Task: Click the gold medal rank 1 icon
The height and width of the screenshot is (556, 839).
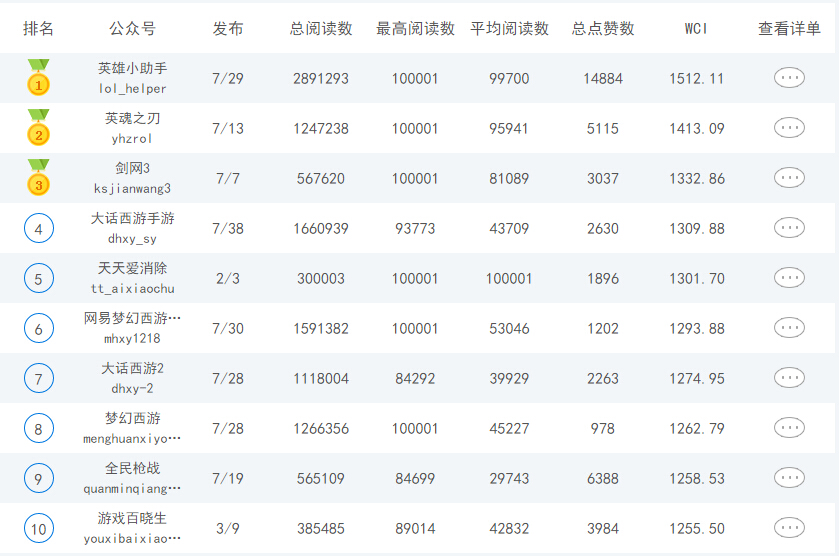Action: (x=39, y=78)
